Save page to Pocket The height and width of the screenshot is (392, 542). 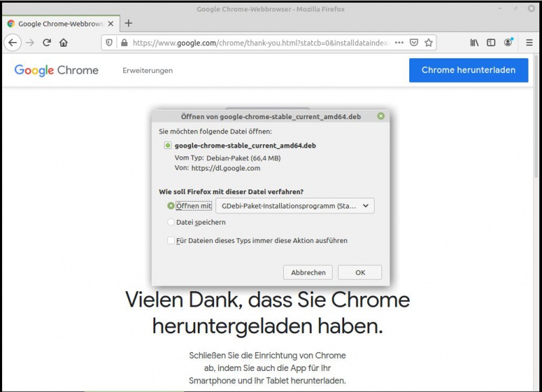click(x=414, y=43)
